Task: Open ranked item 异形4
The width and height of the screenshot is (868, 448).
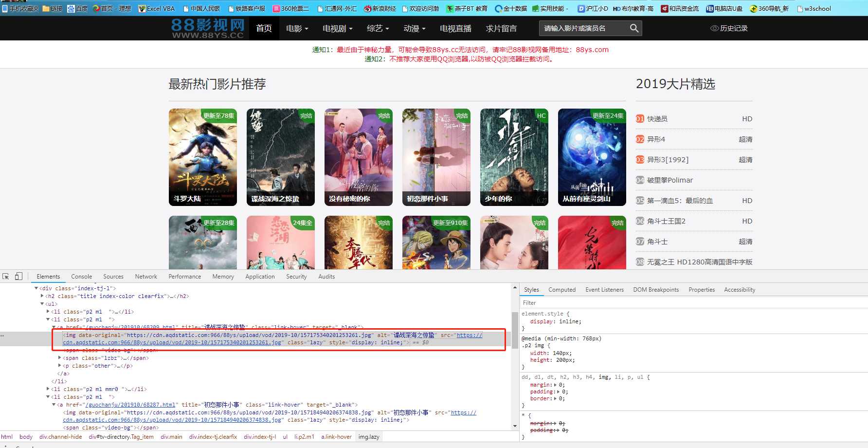Action: tap(656, 139)
